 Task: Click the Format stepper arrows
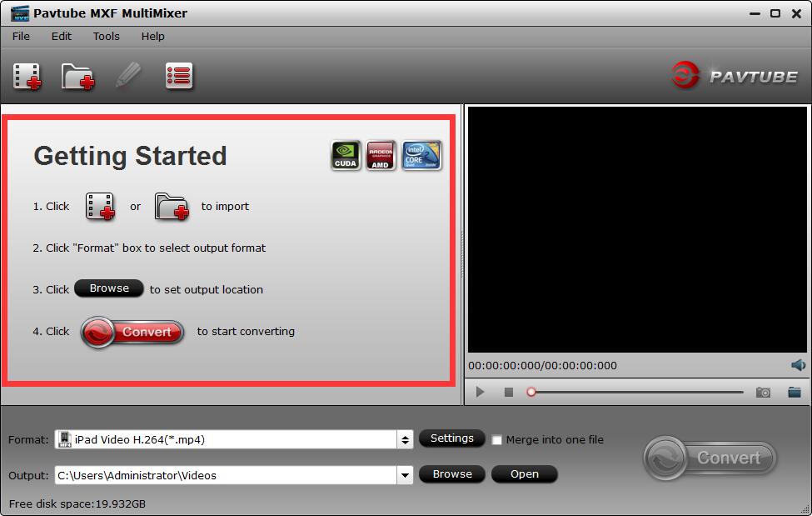pyautogui.click(x=406, y=439)
